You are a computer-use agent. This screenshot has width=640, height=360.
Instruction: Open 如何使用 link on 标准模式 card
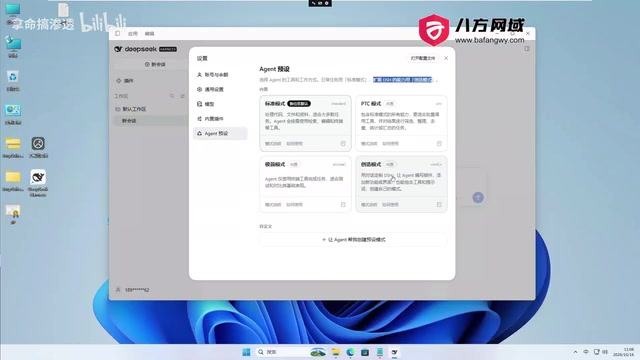[294, 144]
